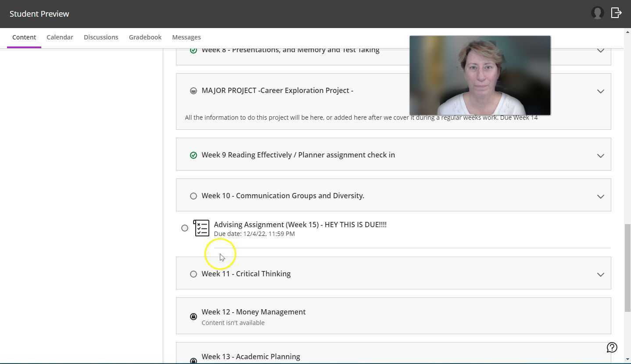Exit student preview via door icon
631x364 pixels.
(x=616, y=13)
